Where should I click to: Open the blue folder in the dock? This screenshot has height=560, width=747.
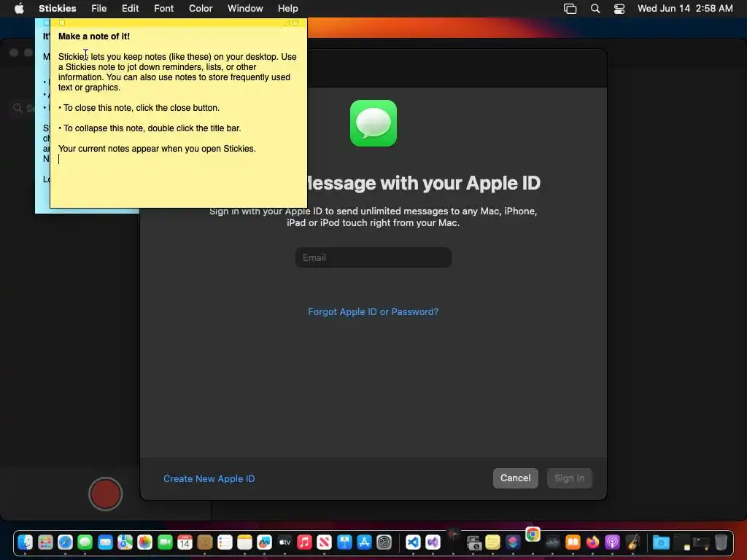(x=661, y=542)
